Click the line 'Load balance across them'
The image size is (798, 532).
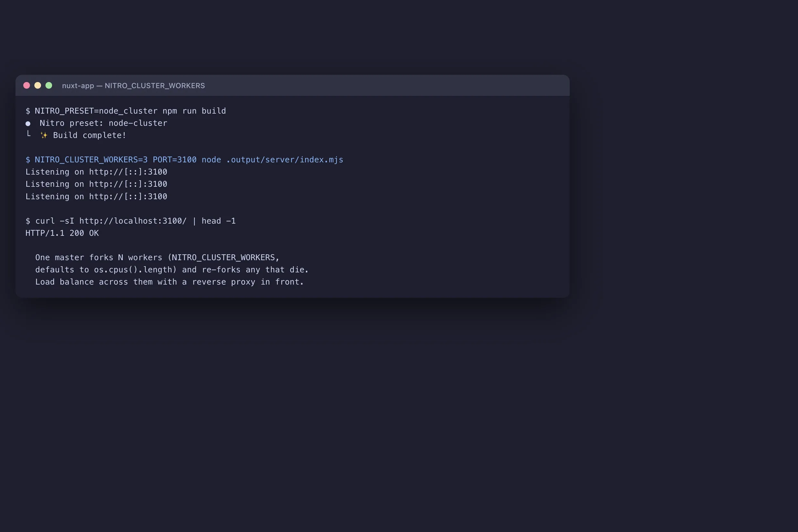point(170,282)
